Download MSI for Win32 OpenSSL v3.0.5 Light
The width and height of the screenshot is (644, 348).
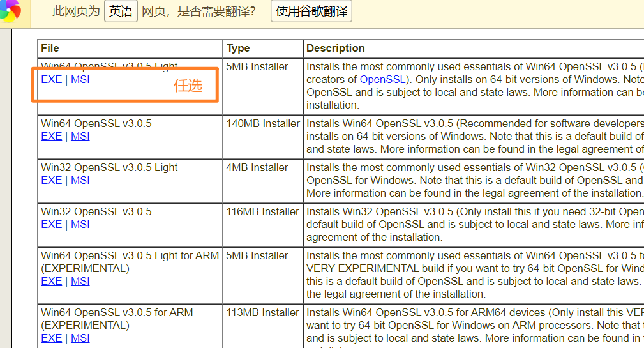80,180
